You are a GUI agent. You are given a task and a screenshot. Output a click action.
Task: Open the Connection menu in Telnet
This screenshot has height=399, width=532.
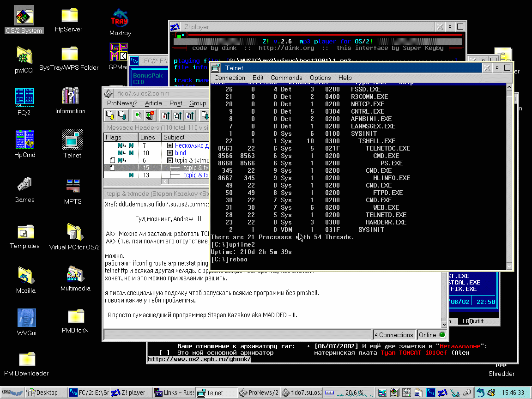click(x=230, y=78)
